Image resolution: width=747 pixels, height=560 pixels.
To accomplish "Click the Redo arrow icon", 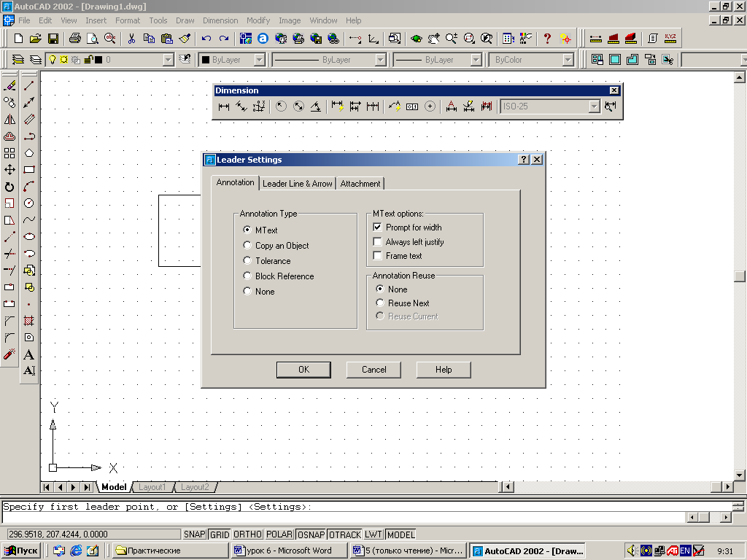I will [224, 39].
